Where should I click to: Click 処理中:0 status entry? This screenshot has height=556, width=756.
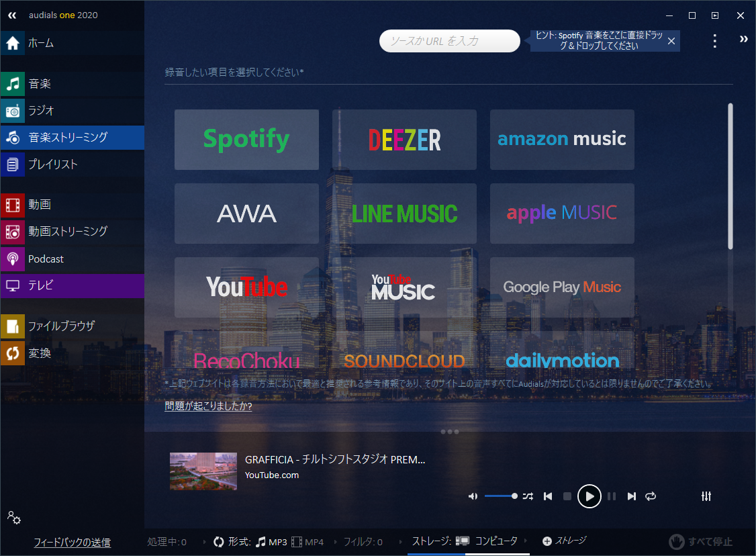pyautogui.click(x=167, y=542)
